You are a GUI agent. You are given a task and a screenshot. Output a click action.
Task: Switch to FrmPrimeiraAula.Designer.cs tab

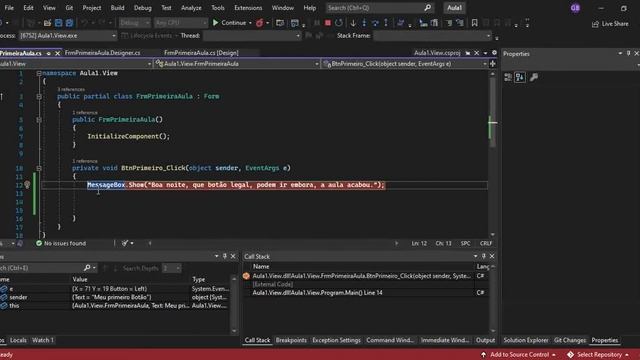tap(102, 53)
